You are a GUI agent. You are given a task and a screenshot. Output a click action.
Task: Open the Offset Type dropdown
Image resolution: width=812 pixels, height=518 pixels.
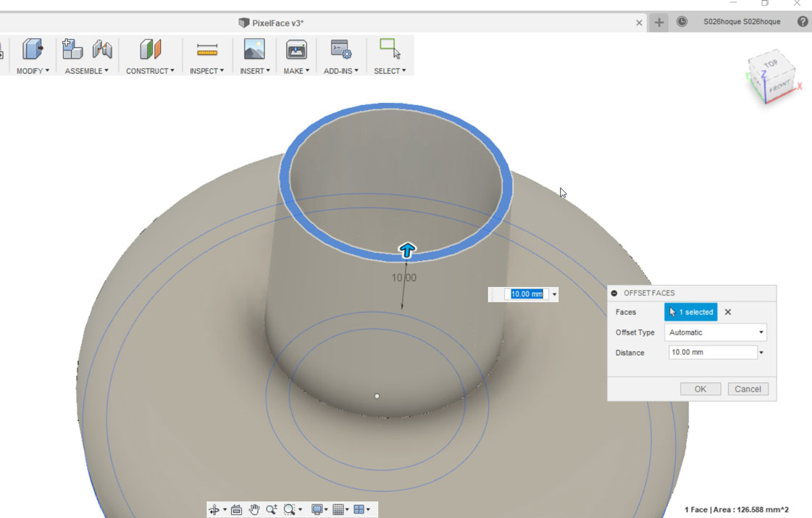[x=715, y=333]
